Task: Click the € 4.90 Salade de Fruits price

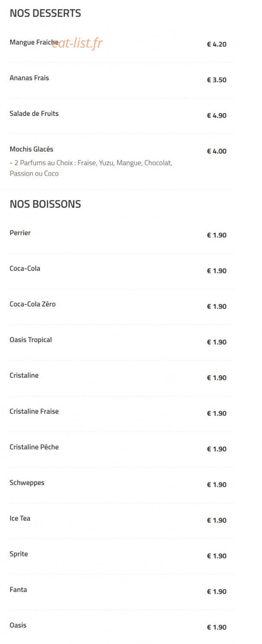Action: click(217, 115)
